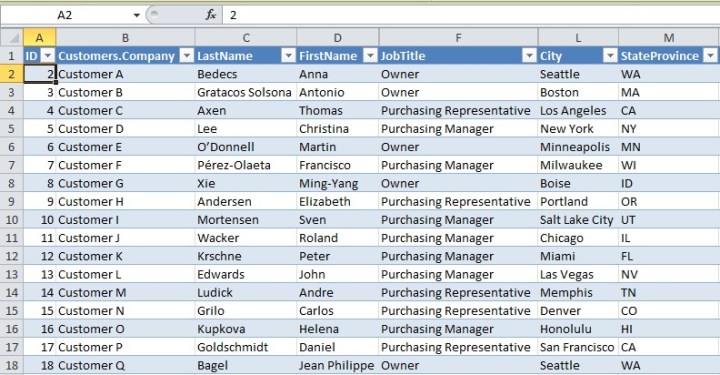Open the LastName column filter dropdown

click(x=288, y=56)
